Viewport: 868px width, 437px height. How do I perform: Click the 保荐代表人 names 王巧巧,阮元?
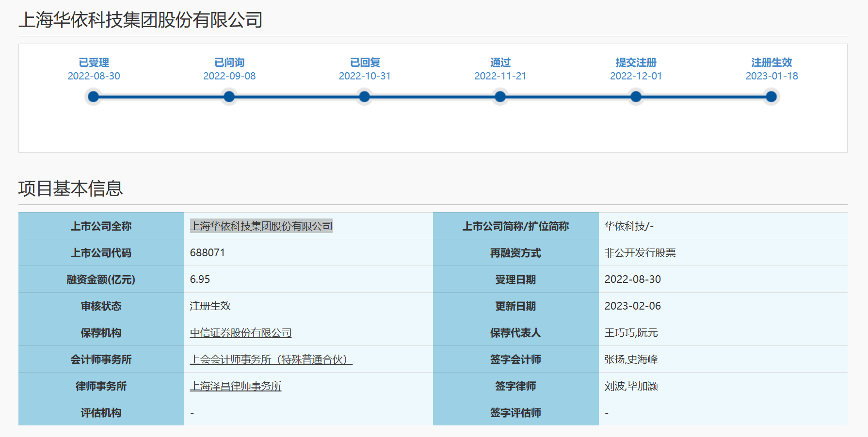[x=631, y=333]
